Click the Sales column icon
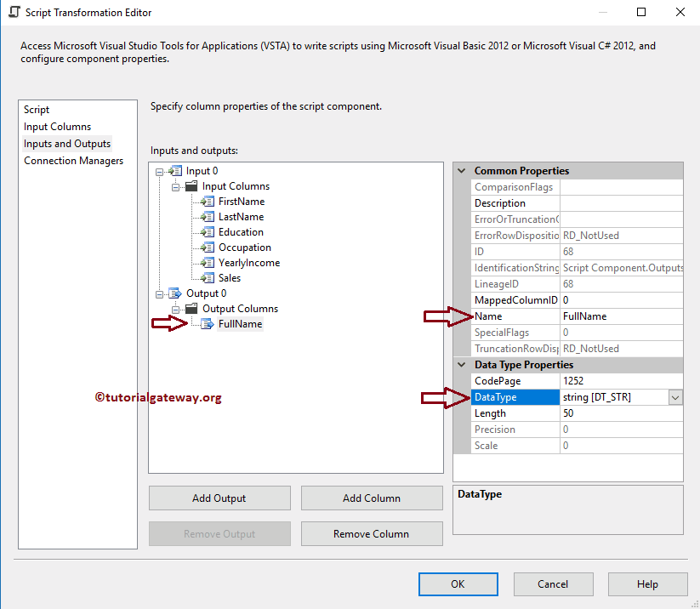The image size is (700, 609). pyautogui.click(x=208, y=278)
